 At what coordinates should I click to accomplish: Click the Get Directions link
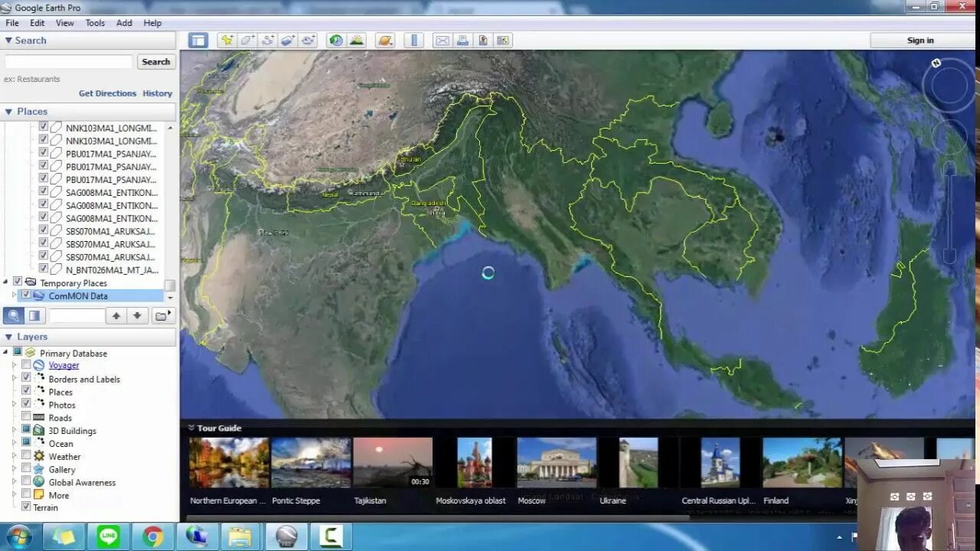[x=107, y=93]
